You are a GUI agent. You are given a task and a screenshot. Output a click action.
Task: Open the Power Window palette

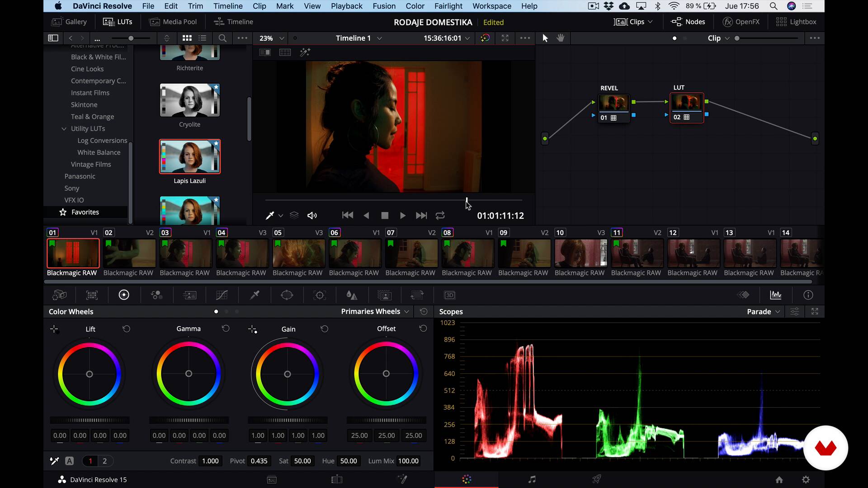click(x=287, y=295)
